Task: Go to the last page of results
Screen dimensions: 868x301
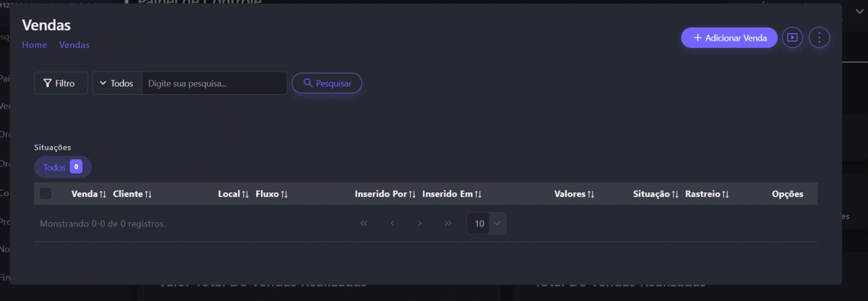Action: (x=448, y=224)
